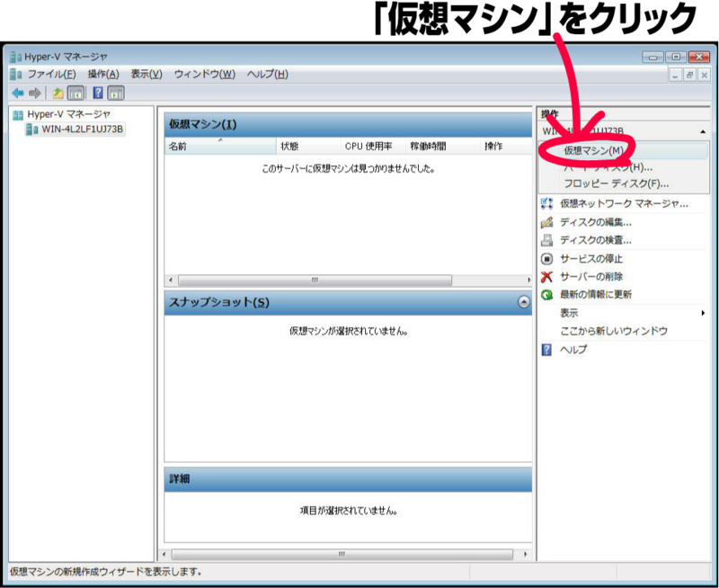719x588 pixels.
Task: Collapse the WIN-4L2LF1UJ73B actions section arrow
Action: (703, 130)
